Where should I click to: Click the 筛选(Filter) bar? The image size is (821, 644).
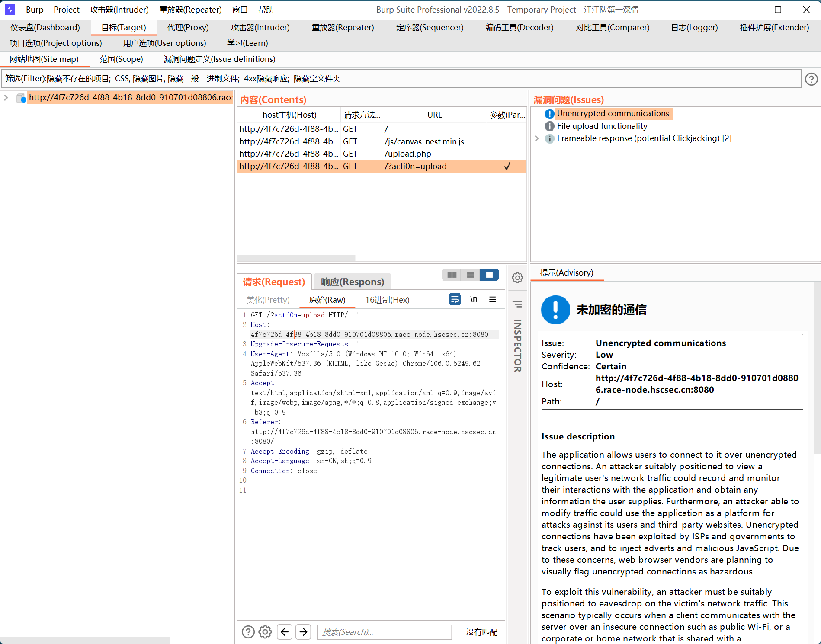coord(401,79)
